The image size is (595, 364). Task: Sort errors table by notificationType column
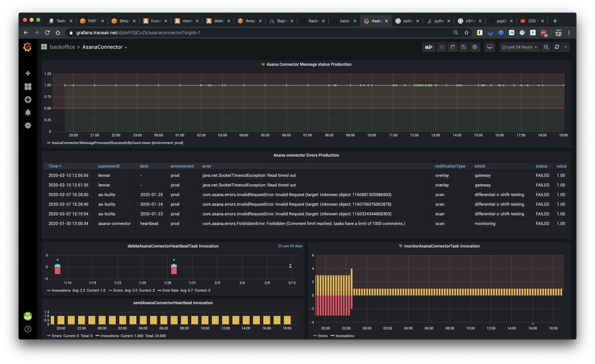(450, 166)
